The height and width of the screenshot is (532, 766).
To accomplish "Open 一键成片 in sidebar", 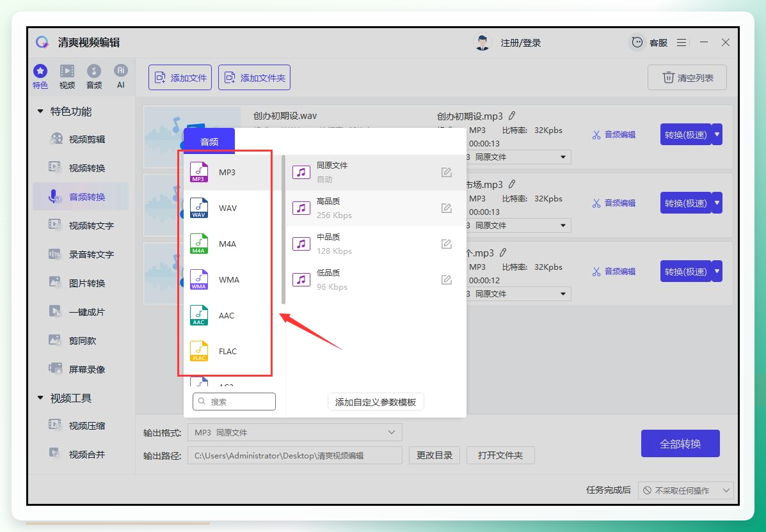I will click(81, 312).
